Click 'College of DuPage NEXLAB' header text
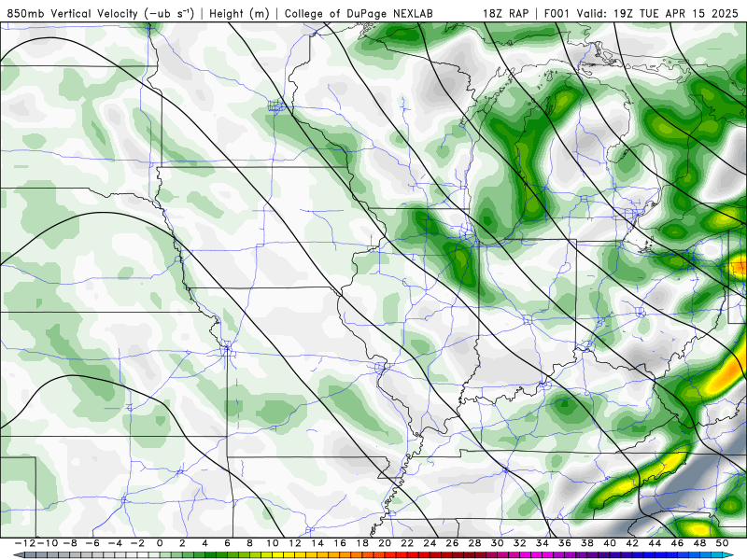The height and width of the screenshot is (560, 747). click(359, 13)
